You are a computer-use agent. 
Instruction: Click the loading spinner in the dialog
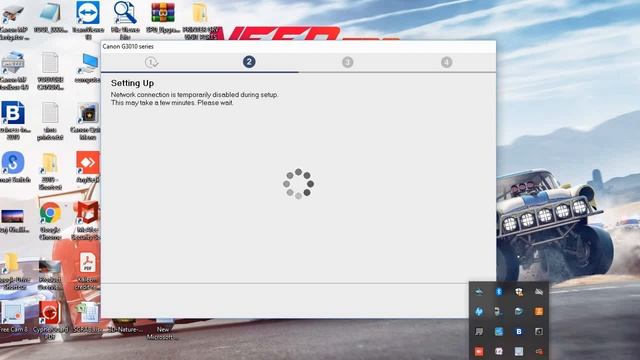pos(298,184)
